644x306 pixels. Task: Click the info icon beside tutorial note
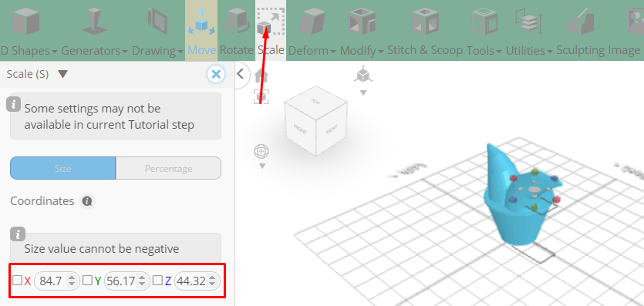pos(14,105)
